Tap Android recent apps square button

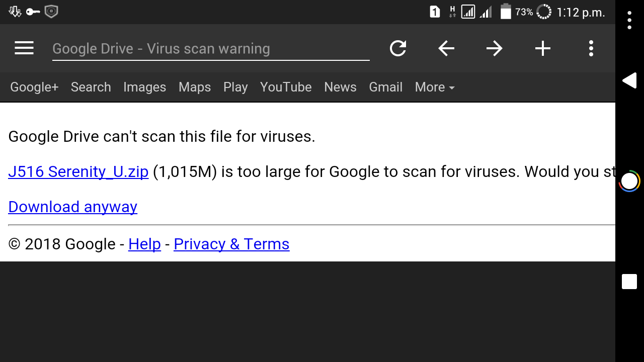tap(629, 282)
